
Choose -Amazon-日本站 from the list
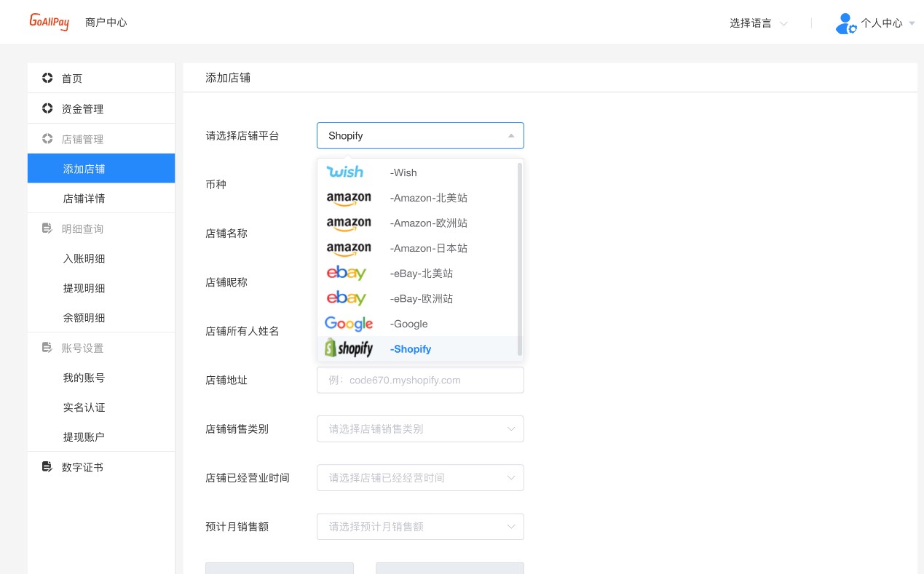coord(418,248)
